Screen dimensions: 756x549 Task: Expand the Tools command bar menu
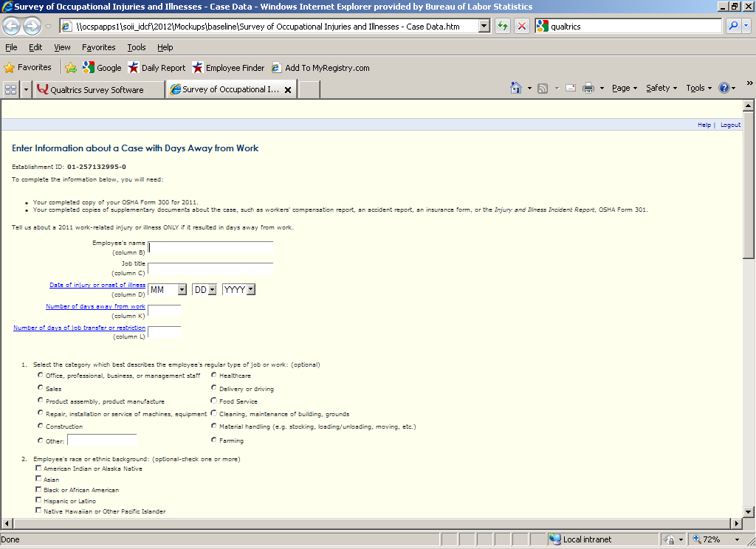(698, 88)
